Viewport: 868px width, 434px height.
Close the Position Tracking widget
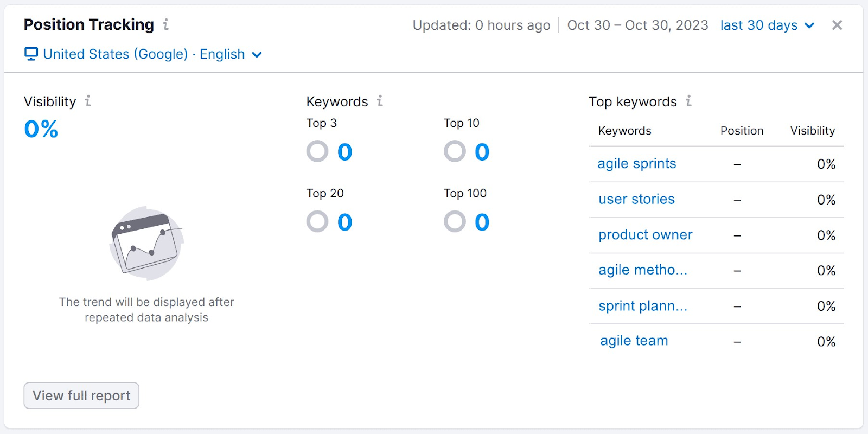pyautogui.click(x=836, y=24)
